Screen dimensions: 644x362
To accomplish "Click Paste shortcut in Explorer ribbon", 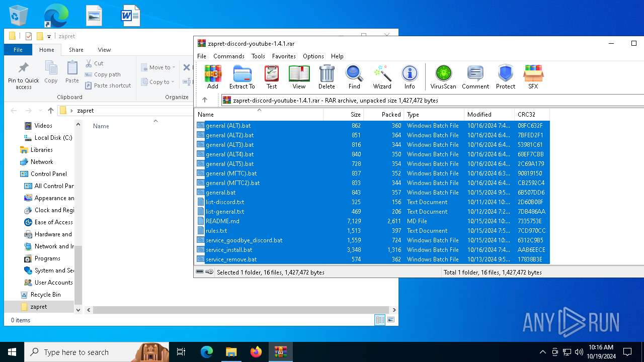I will coord(108,85).
